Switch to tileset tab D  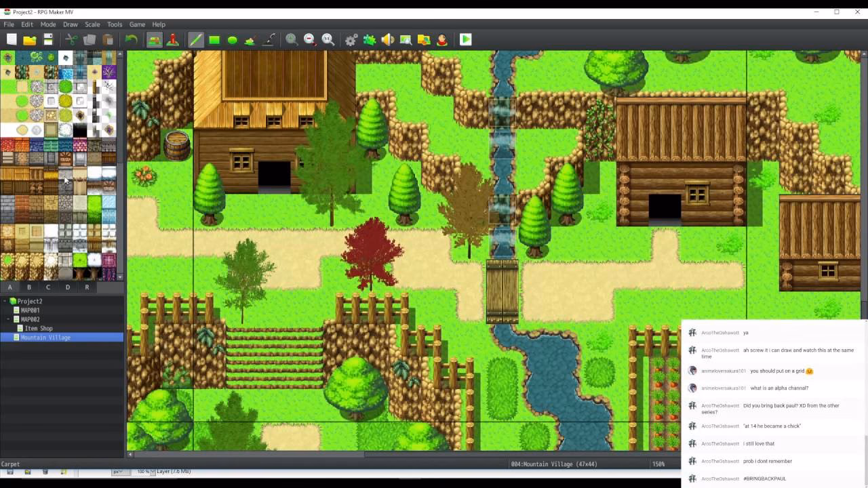pyautogui.click(x=67, y=287)
